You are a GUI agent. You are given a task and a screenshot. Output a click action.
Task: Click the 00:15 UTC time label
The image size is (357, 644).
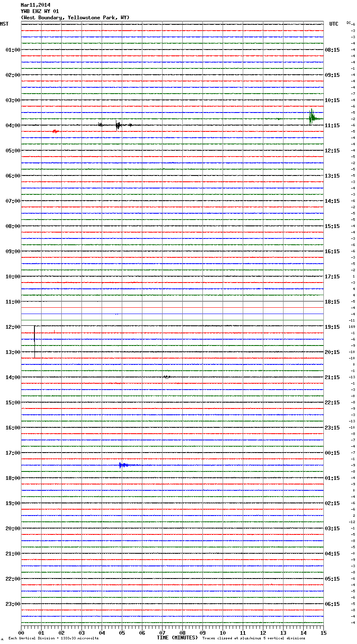coord(332,453)
